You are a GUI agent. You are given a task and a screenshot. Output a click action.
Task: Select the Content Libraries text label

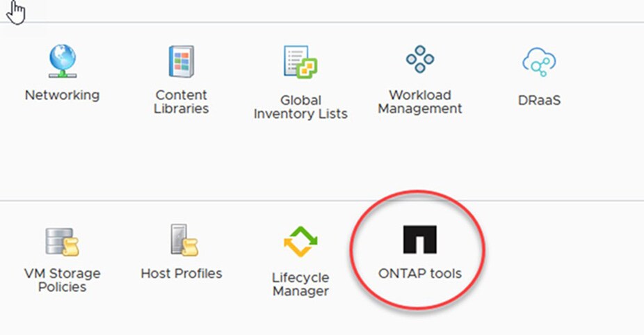coord(182,101)
